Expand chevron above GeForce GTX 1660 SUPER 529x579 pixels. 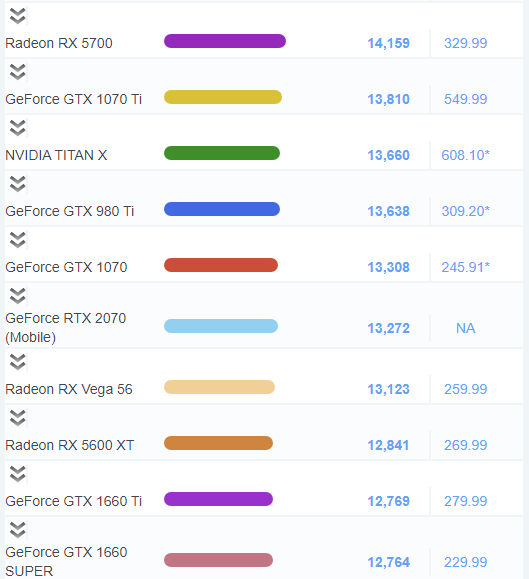click(x=17, y=530)
